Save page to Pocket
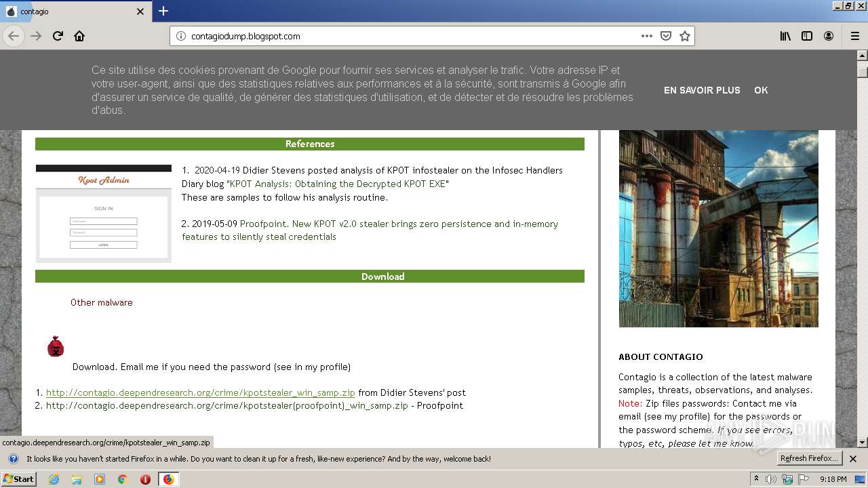The image size is (868, 488). [666, 36]
